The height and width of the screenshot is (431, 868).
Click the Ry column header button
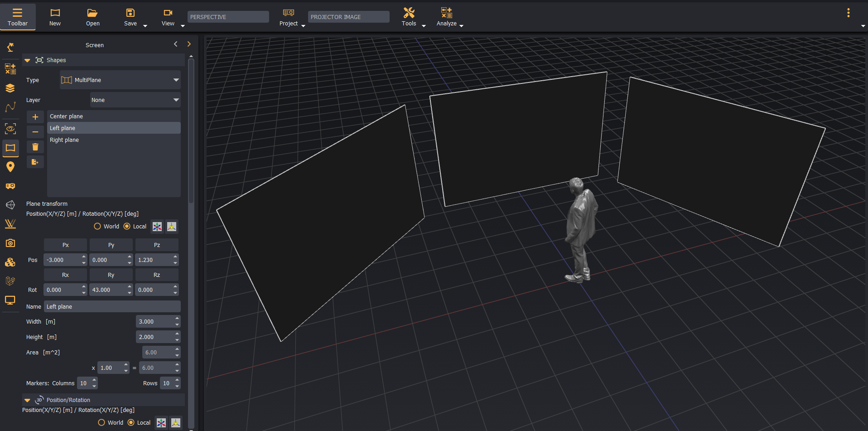click(111, 275)
